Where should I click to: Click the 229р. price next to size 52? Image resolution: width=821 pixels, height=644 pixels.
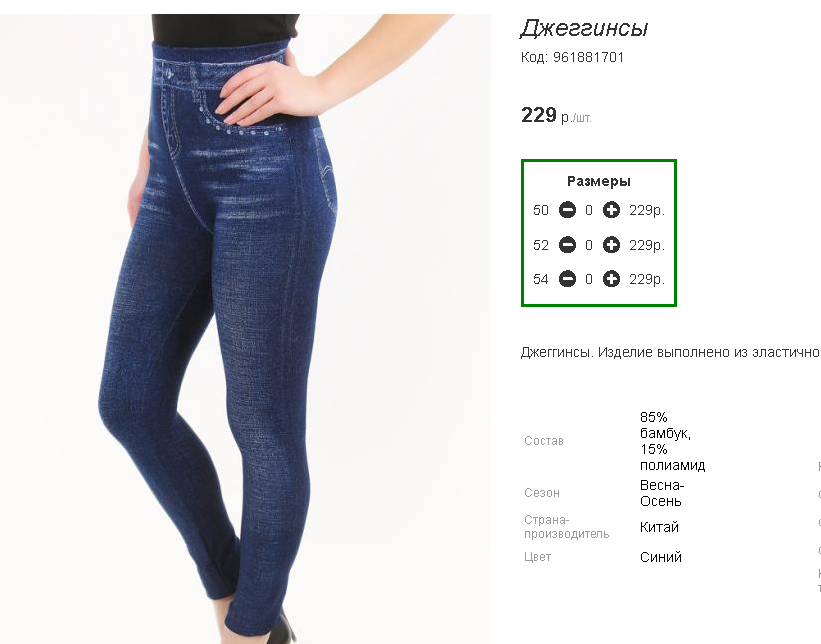[647, 245]
